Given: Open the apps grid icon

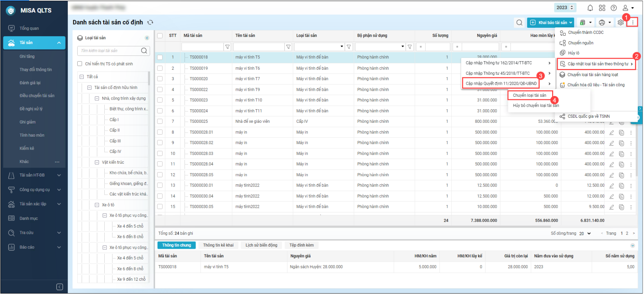Looking at the screenshot, I should 602,8.
